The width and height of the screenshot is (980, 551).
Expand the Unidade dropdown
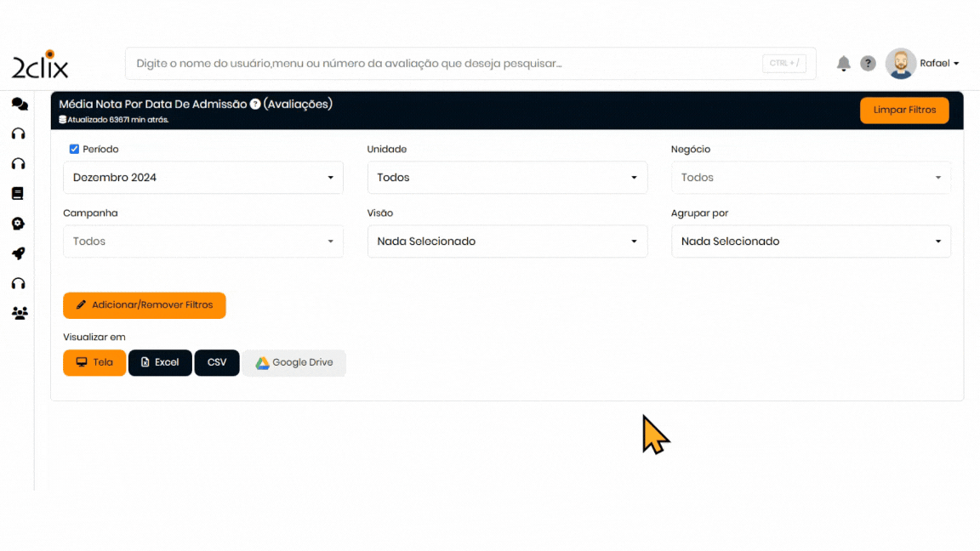click(507, 178)
